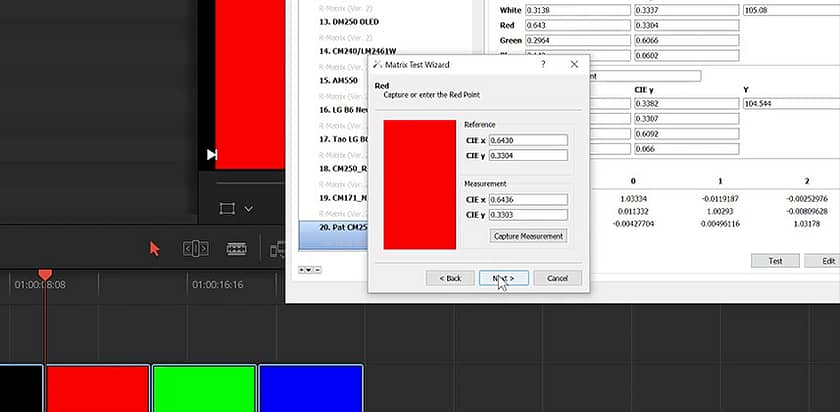Click matrix cell -0.00427704

coord(633,223)
